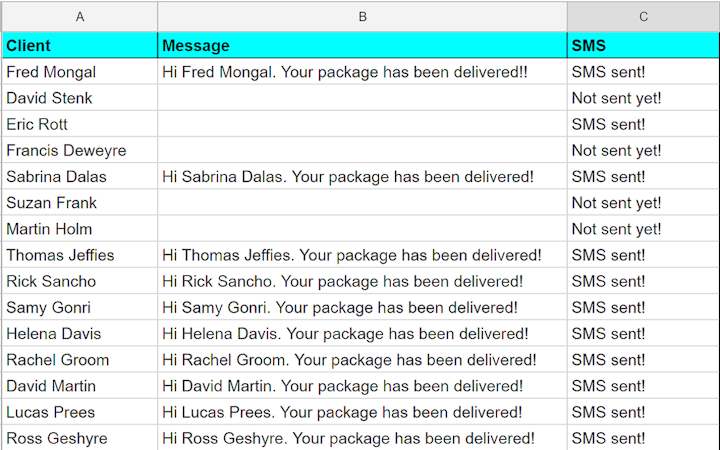This screenshot has height=450, width=720.
Task: Select the Helena Davis message cell
Action: pos(362,333)
